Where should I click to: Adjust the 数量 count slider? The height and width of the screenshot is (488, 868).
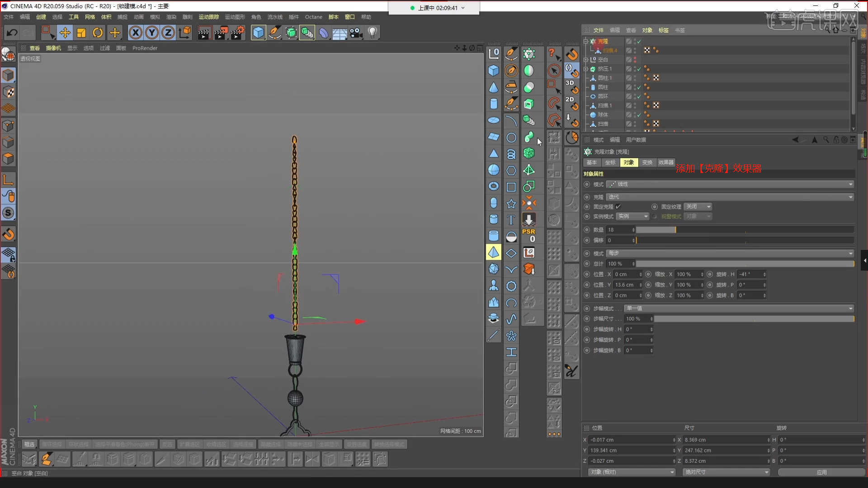coord(745,230)
